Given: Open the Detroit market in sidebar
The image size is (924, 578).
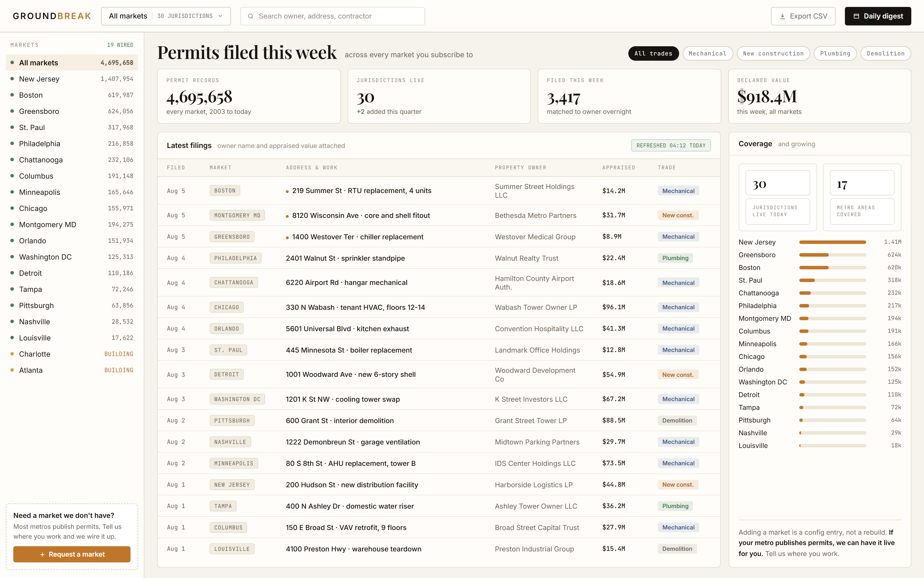Looking at the screenshot, I should click(72, 273).
